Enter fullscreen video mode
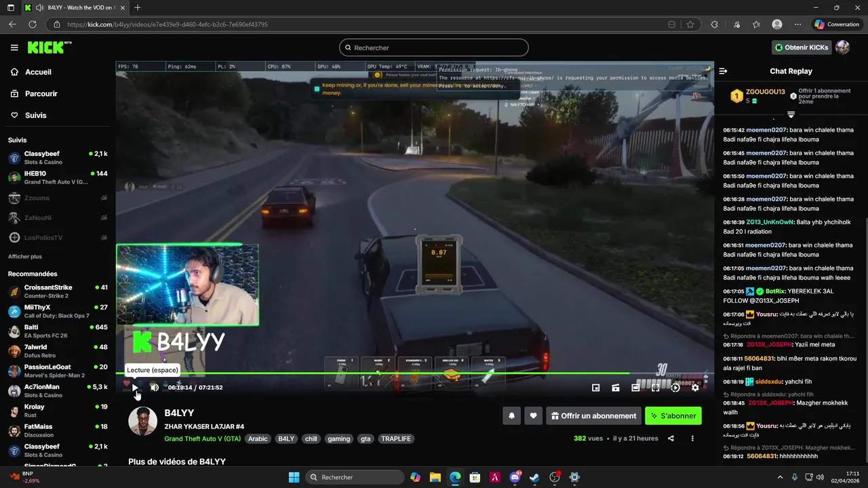Image resolution: width=868 pixels, height=488 pixels. click(x=655, y=387)
